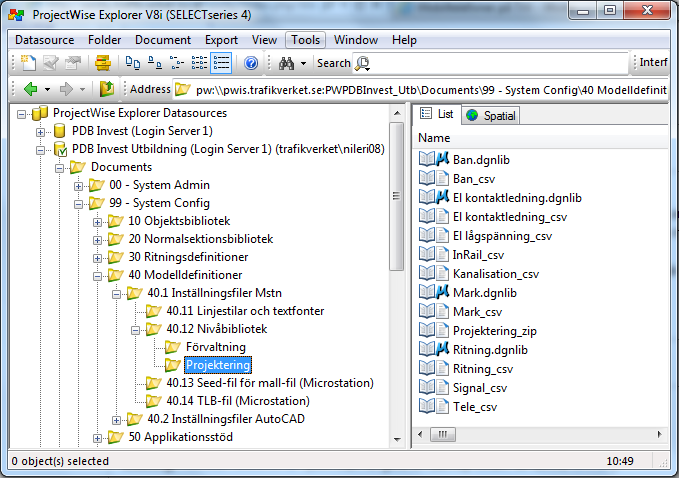This screenshot has width=679, height=478.
Task: Select the Förvaltning folder
Action: point(216,347)
